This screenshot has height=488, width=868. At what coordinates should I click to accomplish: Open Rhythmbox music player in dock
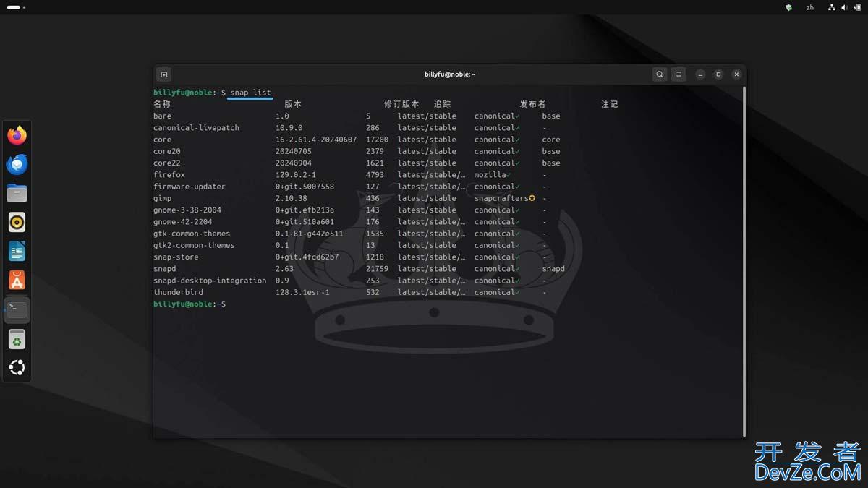pyautogui.click(x=17, y=222)
